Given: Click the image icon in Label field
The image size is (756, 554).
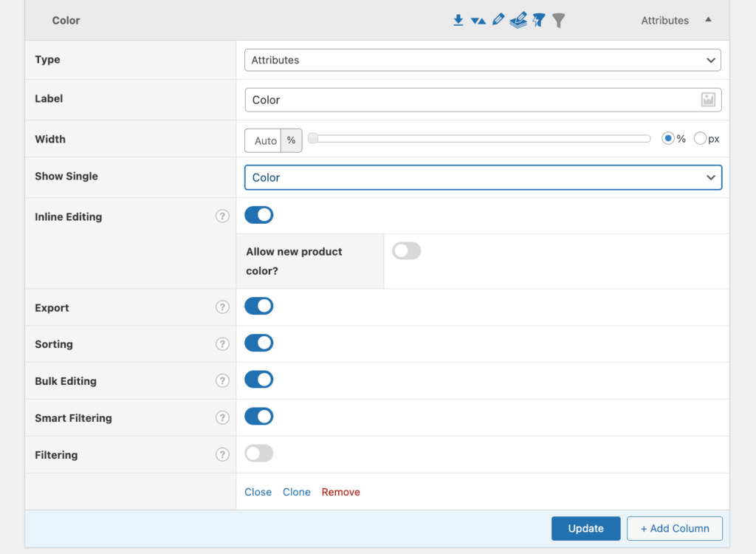Looking at the screenshot, I should (708, 100).
